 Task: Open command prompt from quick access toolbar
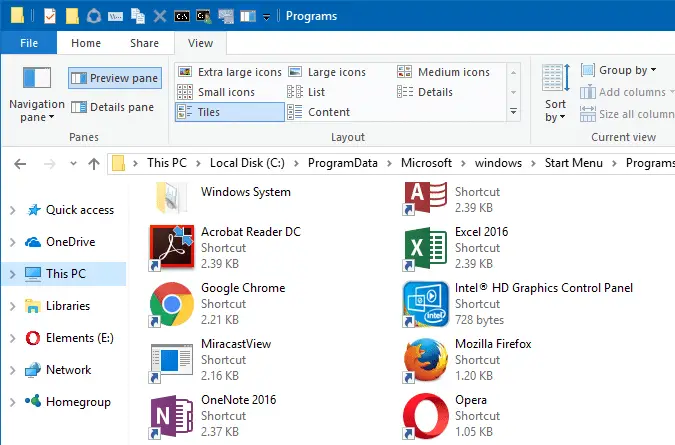182,16
